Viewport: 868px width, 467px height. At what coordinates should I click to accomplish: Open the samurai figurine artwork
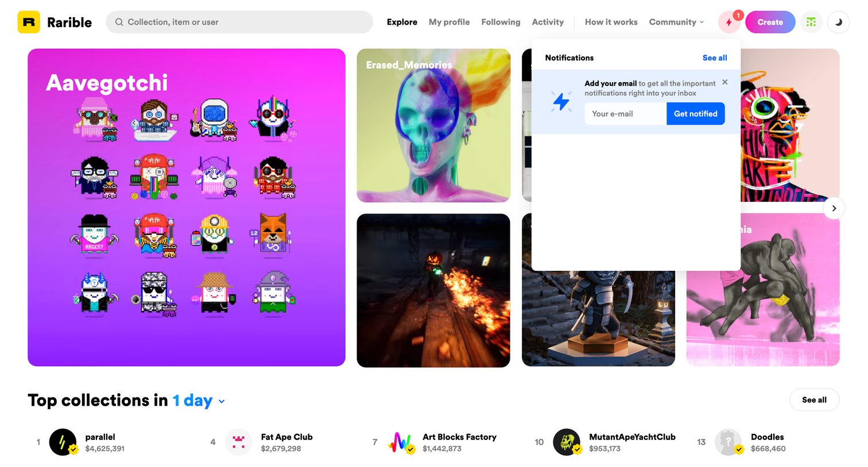point(598,318)
